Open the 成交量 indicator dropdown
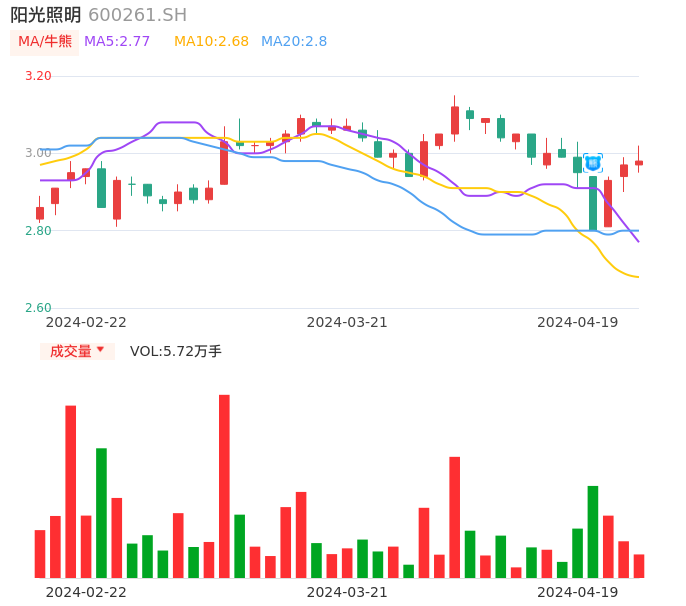Viewport: 686px width, 606px height. pyautogui.click(x=77, y=351)
